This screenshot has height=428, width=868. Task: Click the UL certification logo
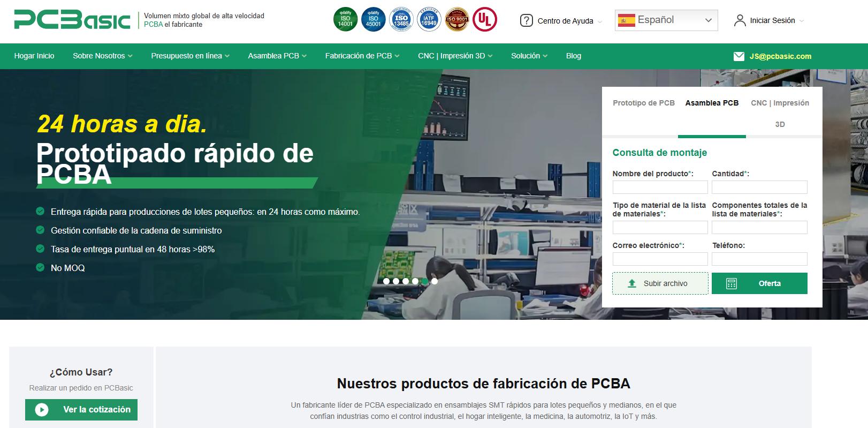pos(484,20)
